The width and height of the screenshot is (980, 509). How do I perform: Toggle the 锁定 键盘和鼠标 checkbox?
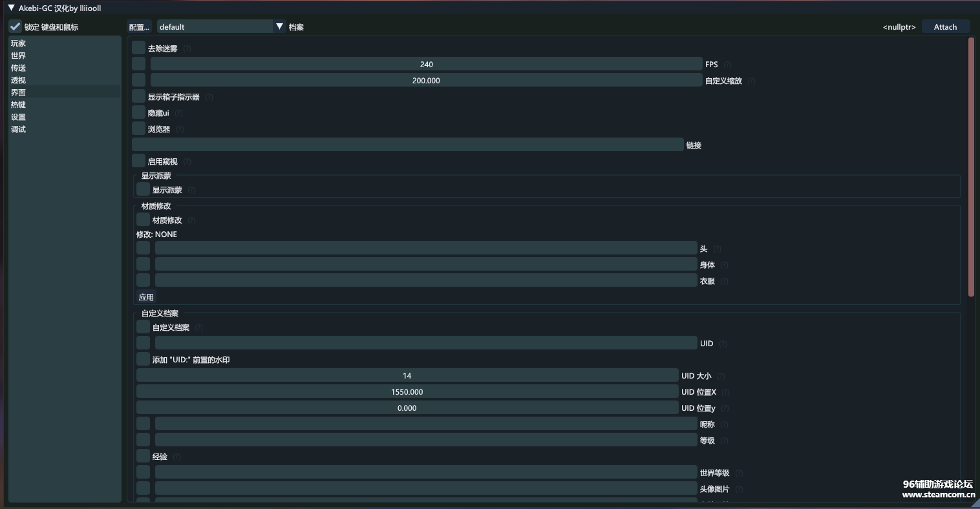15,27
